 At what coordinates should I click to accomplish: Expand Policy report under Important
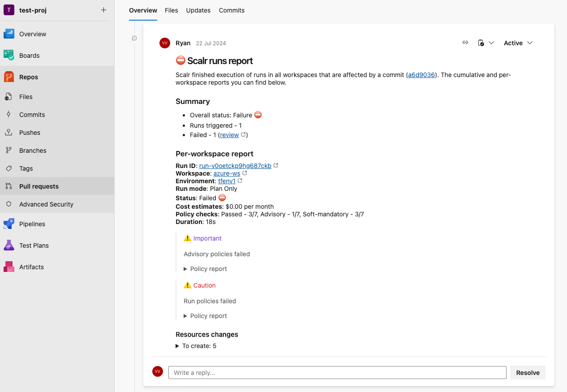[x=205, y=269]
